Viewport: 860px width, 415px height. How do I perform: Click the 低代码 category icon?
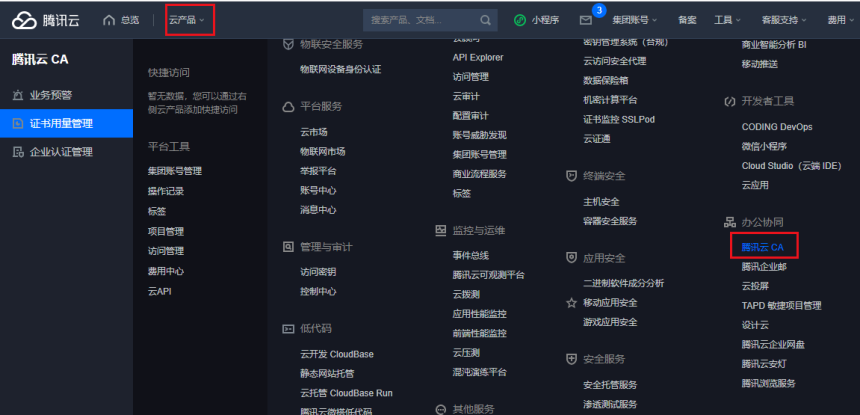tap(288, 329)
